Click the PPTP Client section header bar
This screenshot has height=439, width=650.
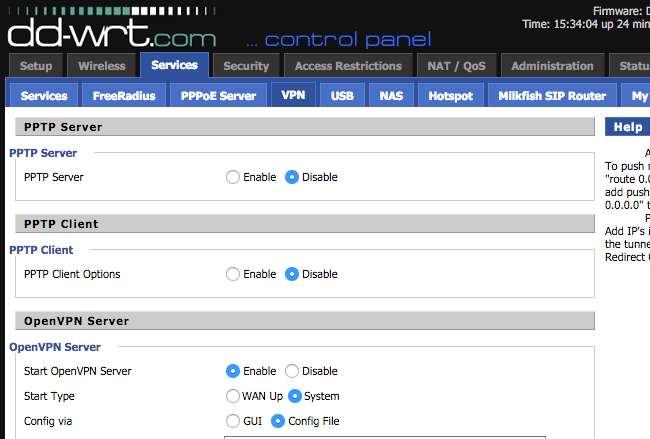tap(305, 223)
